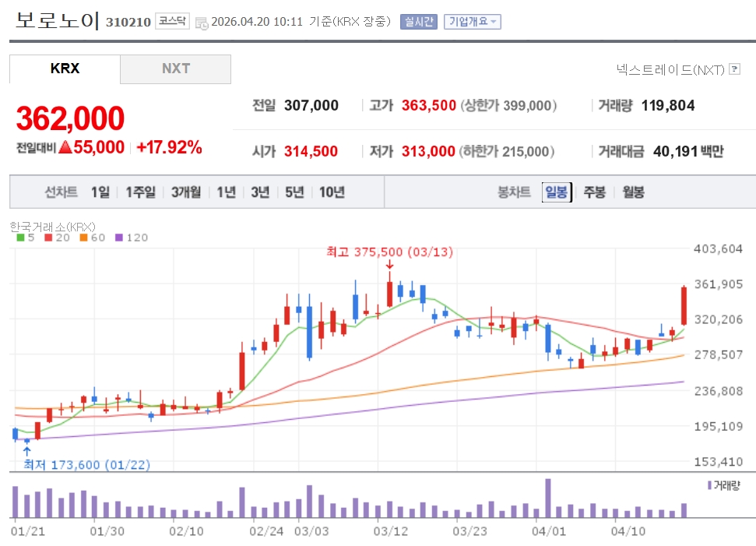The image size is (756, 546).
Task: Click the green 5-day moving average legend
Action: point(20,238)
